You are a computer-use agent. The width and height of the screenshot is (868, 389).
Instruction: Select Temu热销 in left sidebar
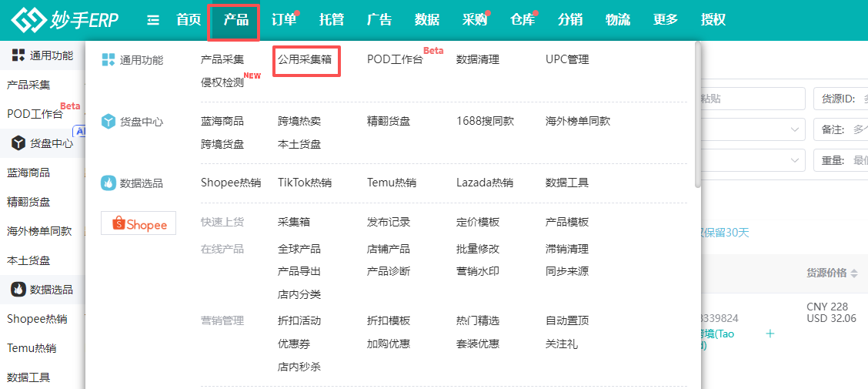[32, 348]
